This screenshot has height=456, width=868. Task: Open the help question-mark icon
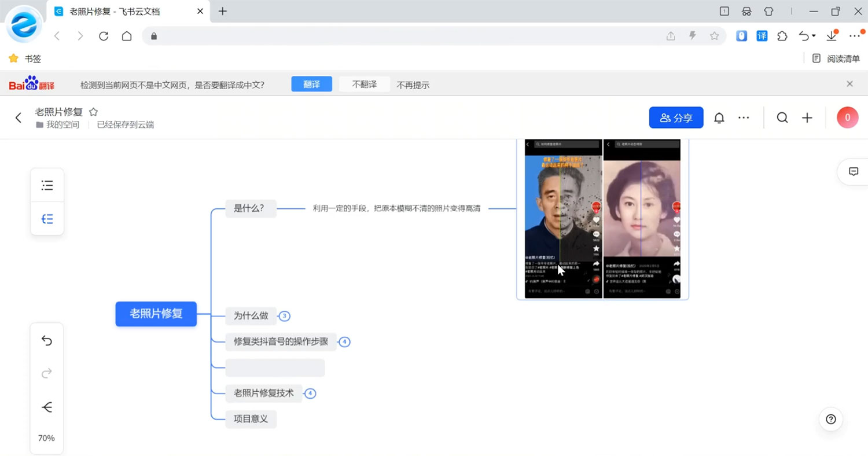830,419
